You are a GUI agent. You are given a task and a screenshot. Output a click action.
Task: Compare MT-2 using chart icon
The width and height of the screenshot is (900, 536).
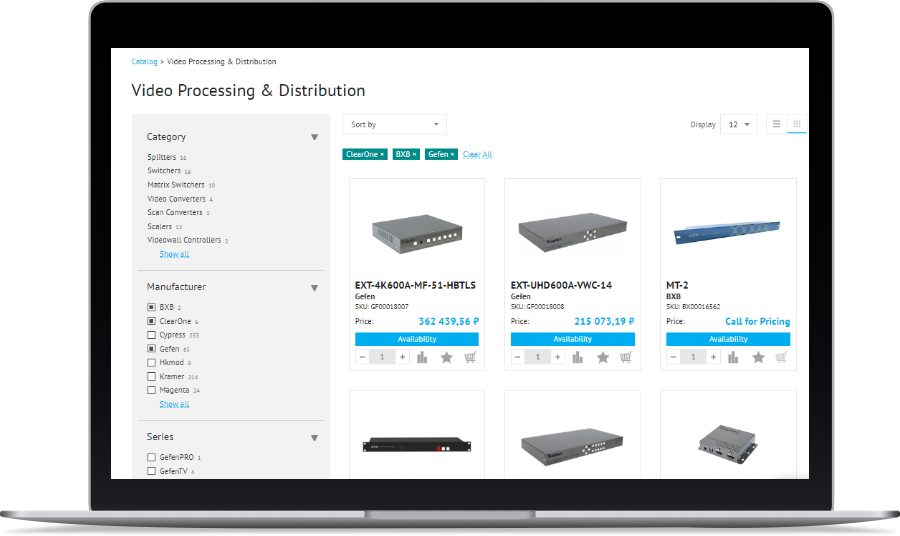(733, 358)
